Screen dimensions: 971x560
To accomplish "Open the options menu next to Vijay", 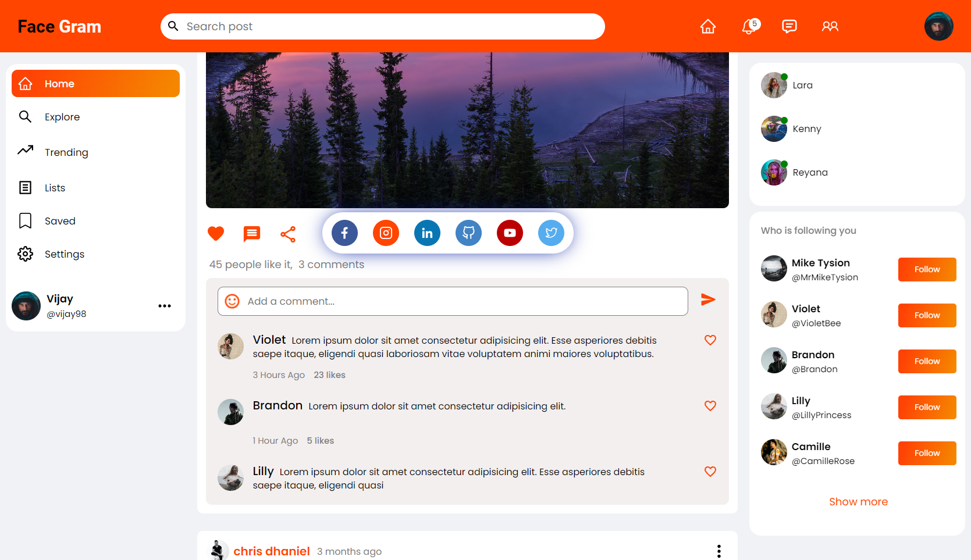I will [165, 305].
